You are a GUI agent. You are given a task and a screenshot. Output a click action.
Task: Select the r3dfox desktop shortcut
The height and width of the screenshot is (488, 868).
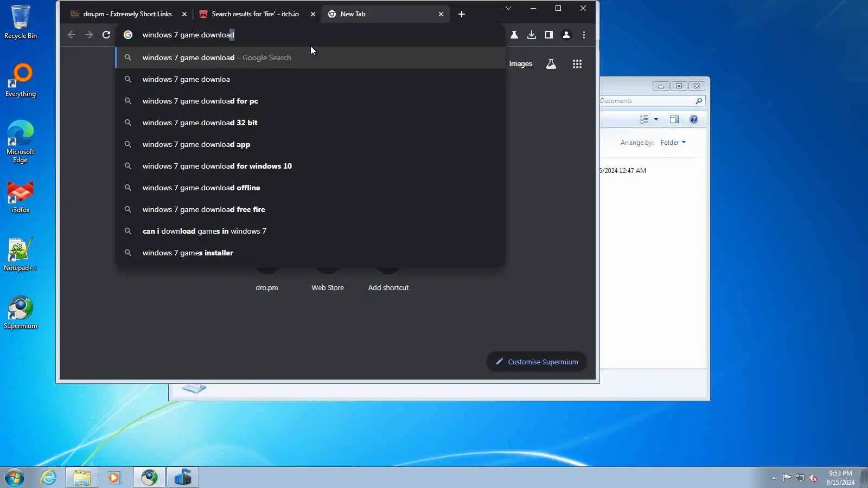[21, 196]
